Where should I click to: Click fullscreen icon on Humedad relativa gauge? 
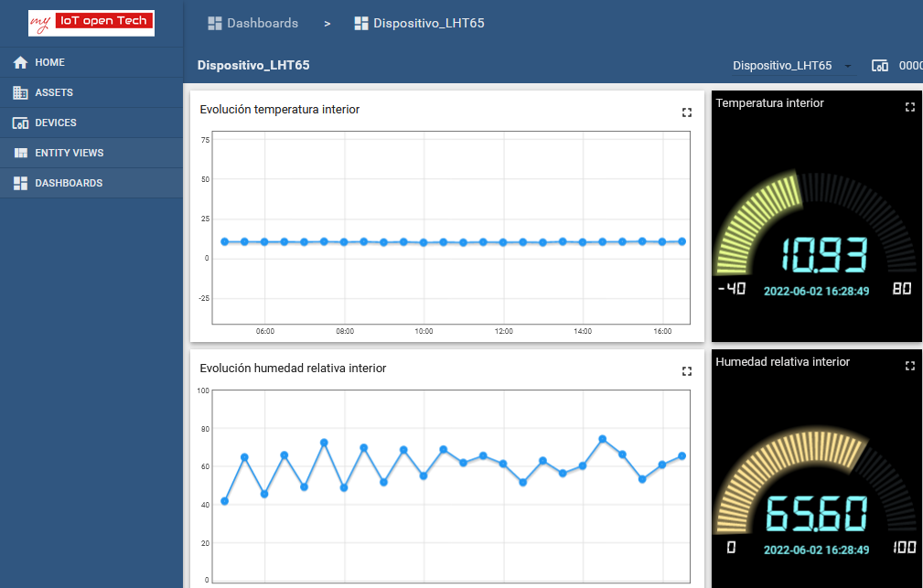910,365
